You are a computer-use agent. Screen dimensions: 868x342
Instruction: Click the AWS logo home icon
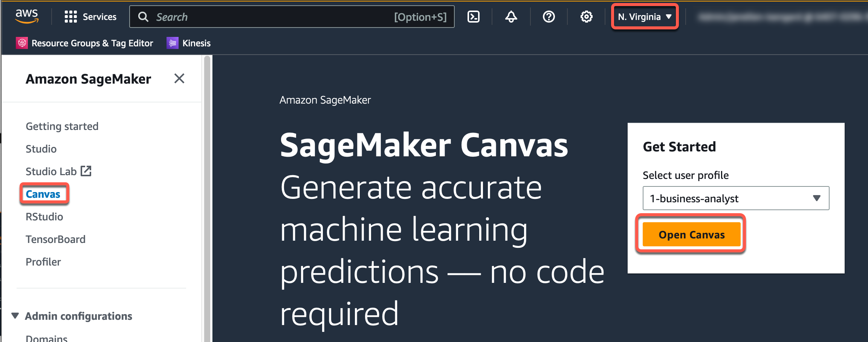click(27, 17)
